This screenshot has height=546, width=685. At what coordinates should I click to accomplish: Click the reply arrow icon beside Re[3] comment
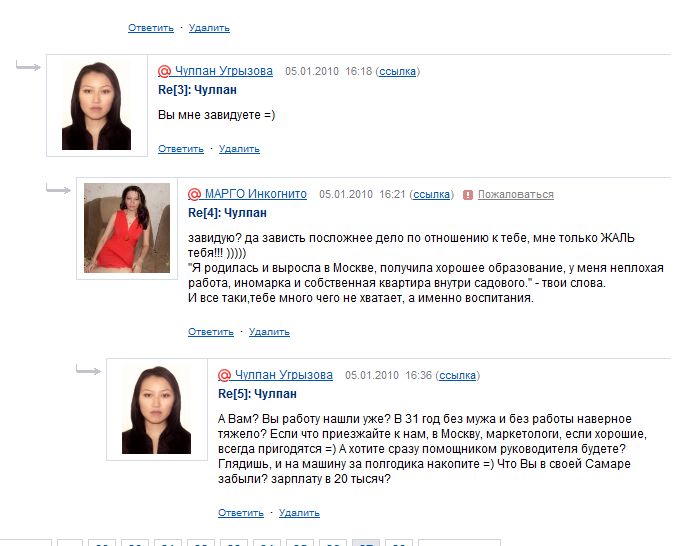(x=28, y=66)
